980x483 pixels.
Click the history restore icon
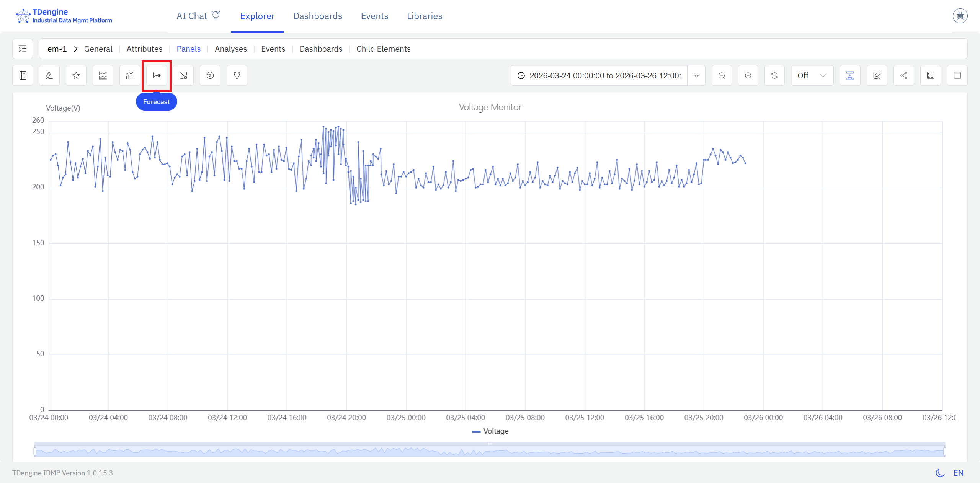tap(210, 75)
